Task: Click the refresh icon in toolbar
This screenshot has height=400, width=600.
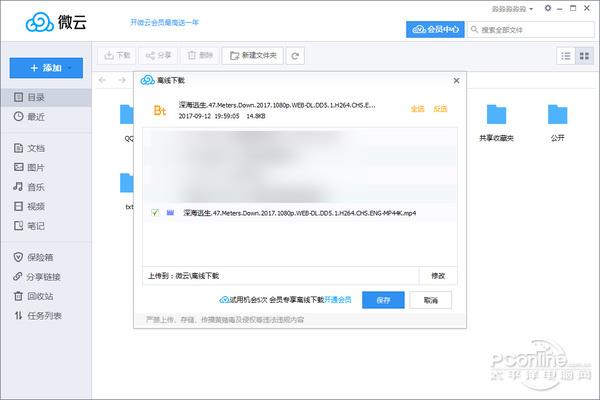Action: pos(295,56)
